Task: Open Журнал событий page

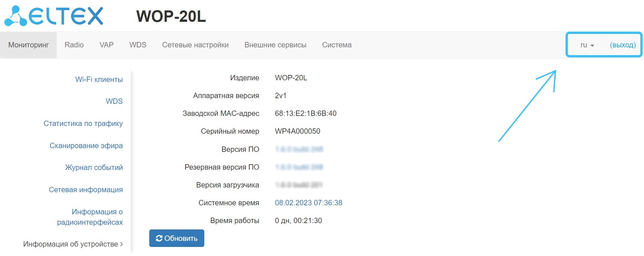Action: [x=94, y=168]
